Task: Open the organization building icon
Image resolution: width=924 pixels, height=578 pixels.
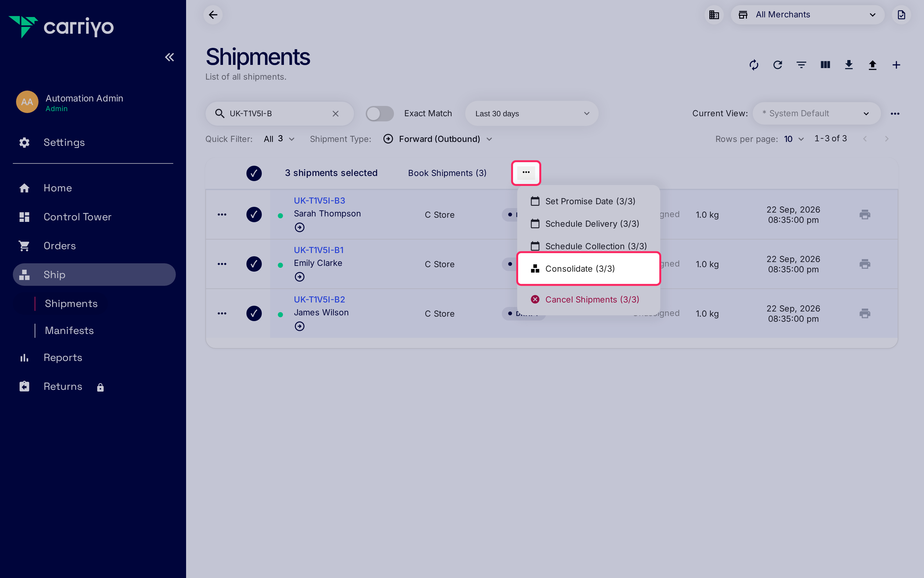Action: pyautogui.click(x=714, y=15)
